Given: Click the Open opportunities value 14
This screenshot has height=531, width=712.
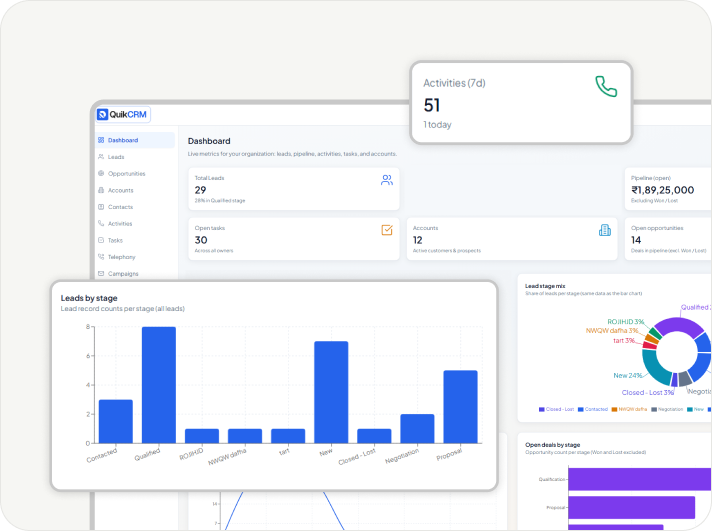Looking at the screenshot, I should tap(636, 240).
